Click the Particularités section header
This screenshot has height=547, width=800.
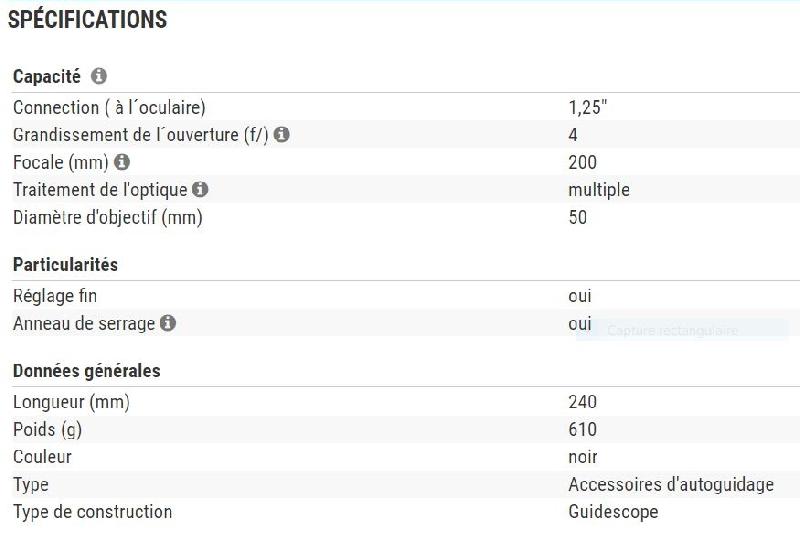click(65, 265)
